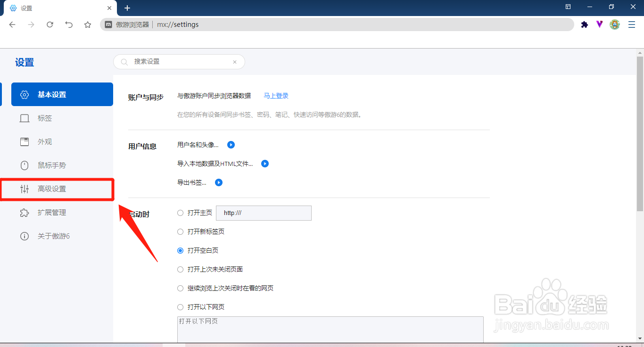Select the 标签 section in sidebar
Screen dimensions: 644x347
45,118
